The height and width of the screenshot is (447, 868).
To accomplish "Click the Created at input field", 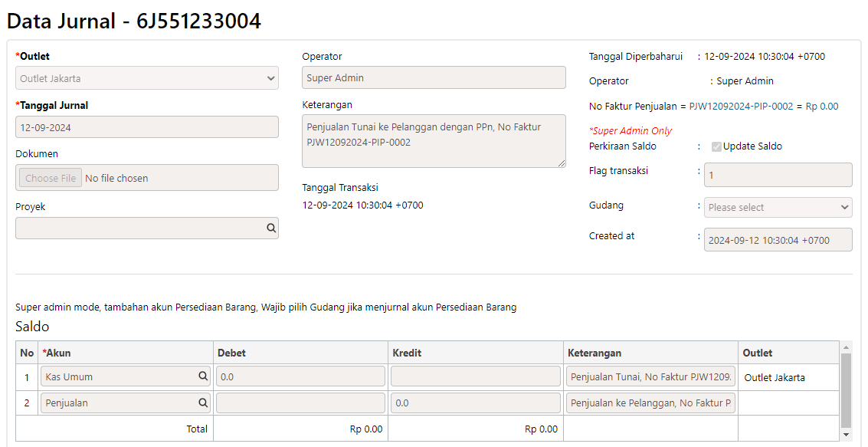I will (x=778, y=240).
